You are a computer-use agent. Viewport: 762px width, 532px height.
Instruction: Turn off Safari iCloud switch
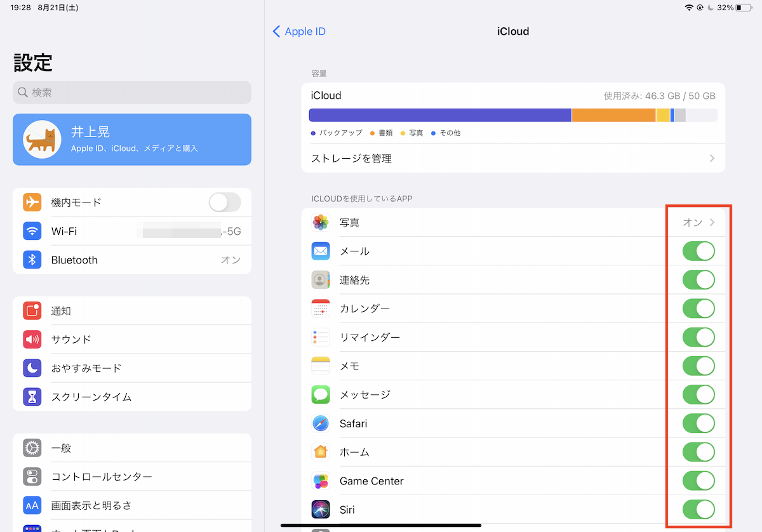[x=698, y=423]
